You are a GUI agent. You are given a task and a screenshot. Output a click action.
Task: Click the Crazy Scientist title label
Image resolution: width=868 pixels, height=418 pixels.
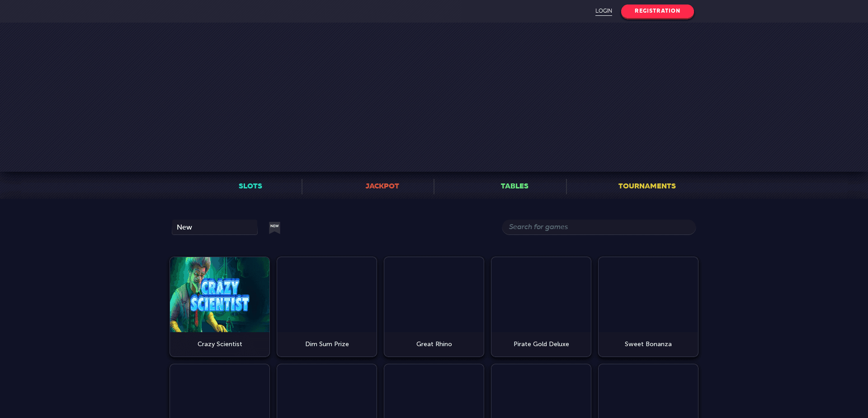219,344
